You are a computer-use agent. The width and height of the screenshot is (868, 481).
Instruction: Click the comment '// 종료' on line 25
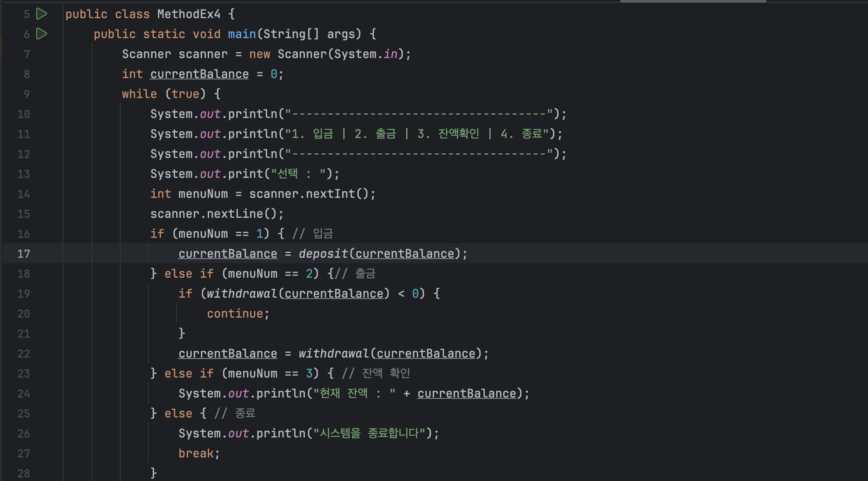pyautogui.click(x=235, y=413)
